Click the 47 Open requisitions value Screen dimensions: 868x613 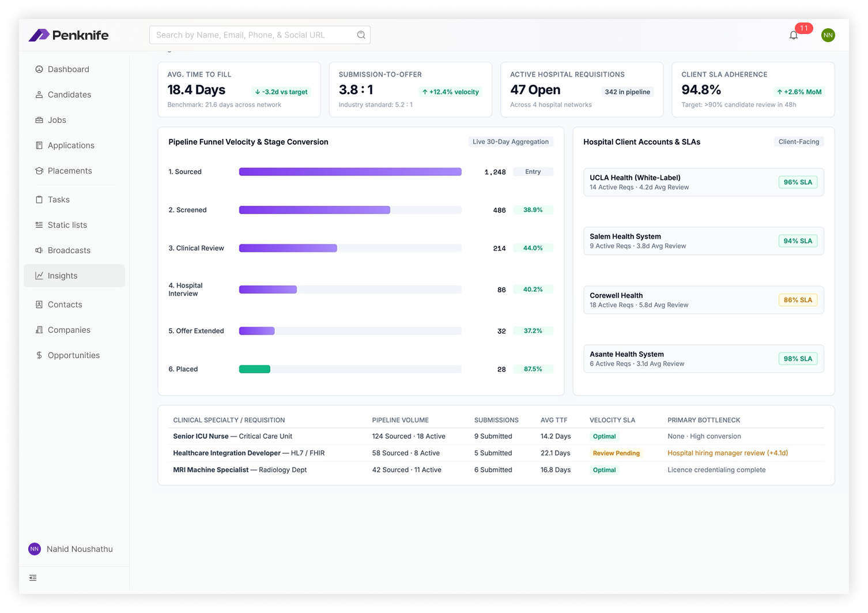(x=535, y=90)
